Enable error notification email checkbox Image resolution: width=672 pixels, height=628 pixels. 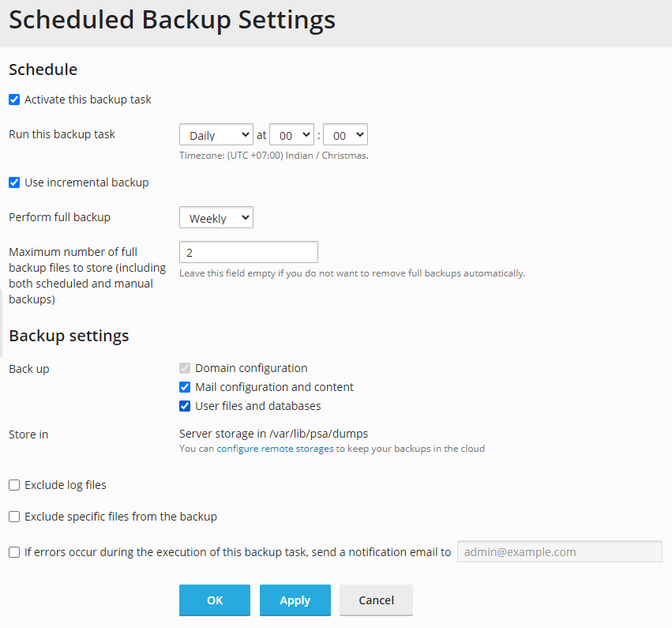pos(14,552)
